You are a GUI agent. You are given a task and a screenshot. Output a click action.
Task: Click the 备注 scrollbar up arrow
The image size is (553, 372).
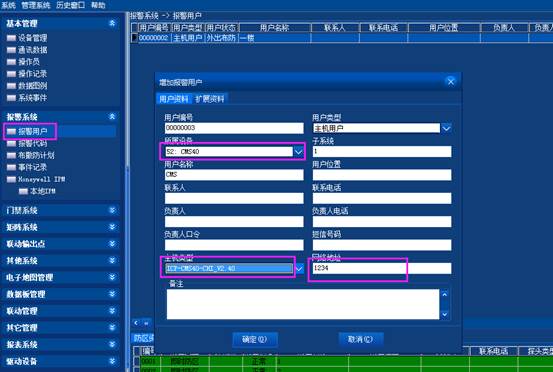pyautogui.click(x=445, y=294)
